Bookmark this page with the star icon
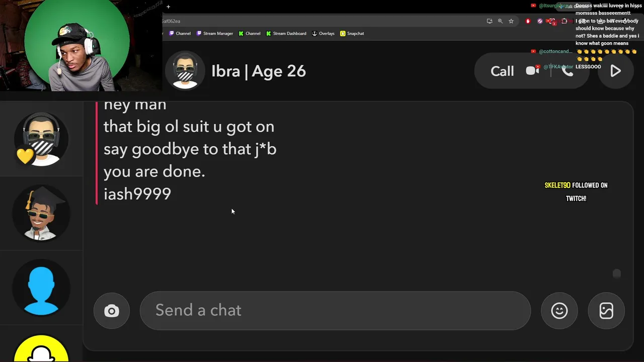Screen dimensions: 644x362 (511, 21)
